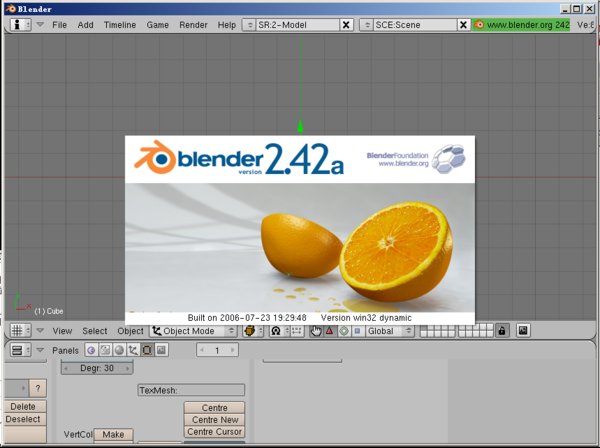Browse screens with SR:2-Model selector arrow
Screen dimensions: 600x448
tap(249, 25)
